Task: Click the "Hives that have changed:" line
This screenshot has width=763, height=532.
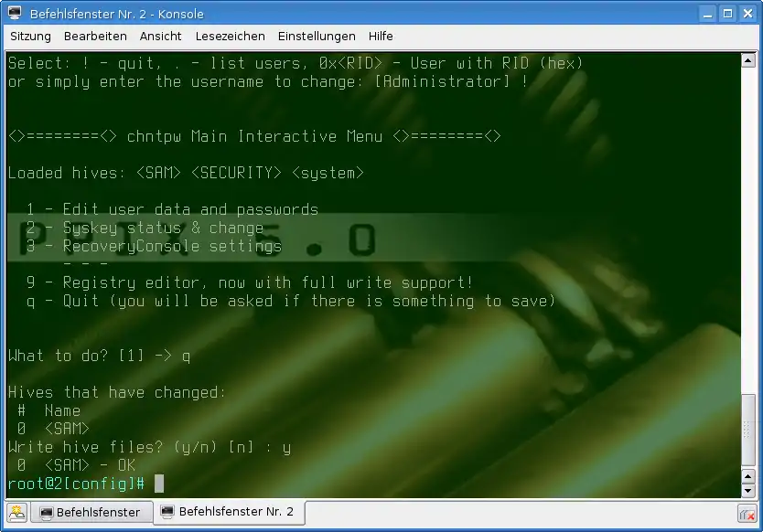Action: (x=117, y=392)
